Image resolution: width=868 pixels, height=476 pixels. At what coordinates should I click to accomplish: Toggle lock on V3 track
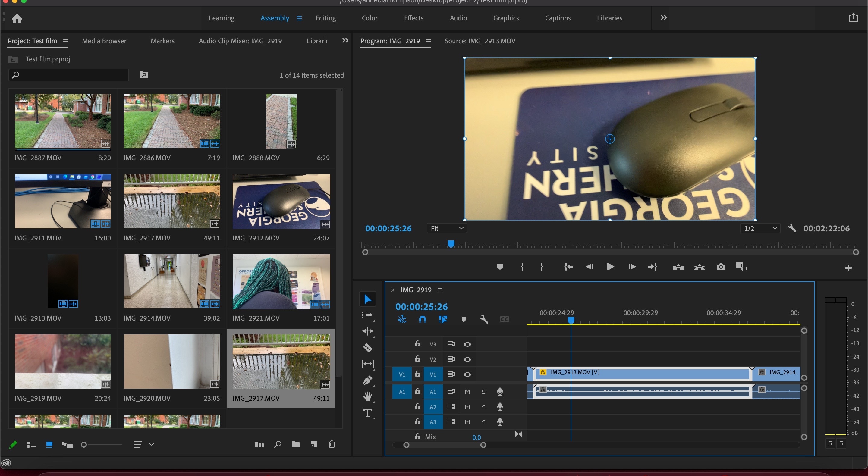point(417,344)
